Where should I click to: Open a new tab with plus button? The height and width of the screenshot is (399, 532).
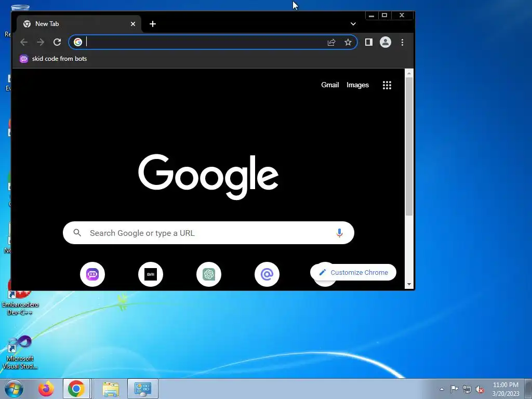pyautogui.click(x=153, y=24)
